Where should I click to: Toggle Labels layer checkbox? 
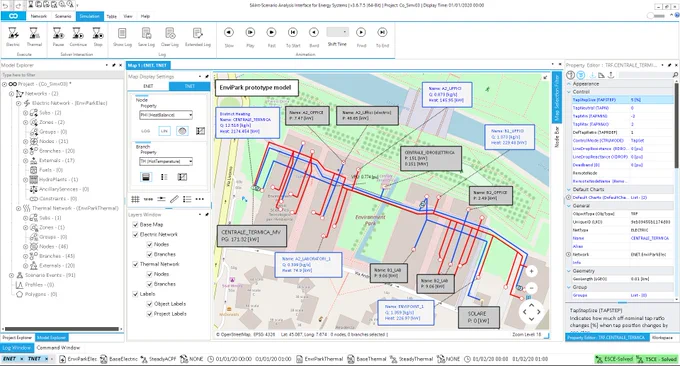pos(135,294)
